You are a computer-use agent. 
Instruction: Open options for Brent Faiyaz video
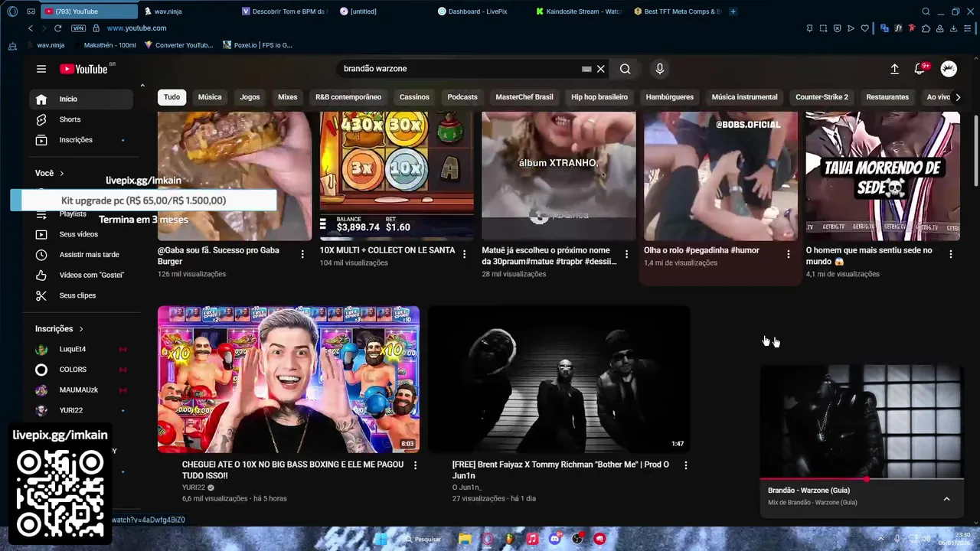click(x=686, y=465)
